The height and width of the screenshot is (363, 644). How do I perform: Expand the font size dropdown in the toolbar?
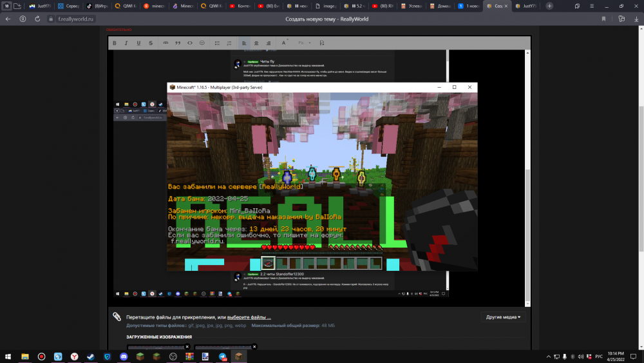click(305, 43)
